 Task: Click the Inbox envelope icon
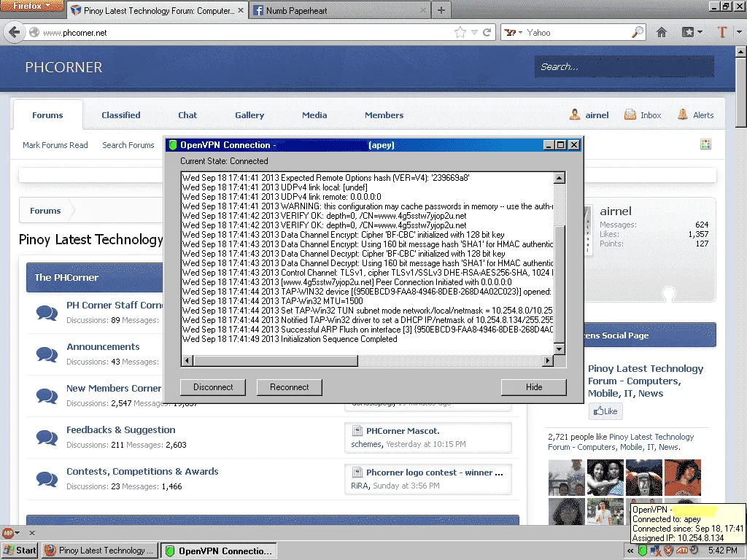coord(630,114)
